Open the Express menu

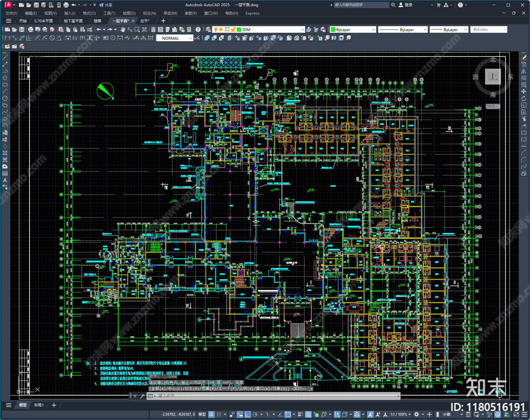point(252,13)
